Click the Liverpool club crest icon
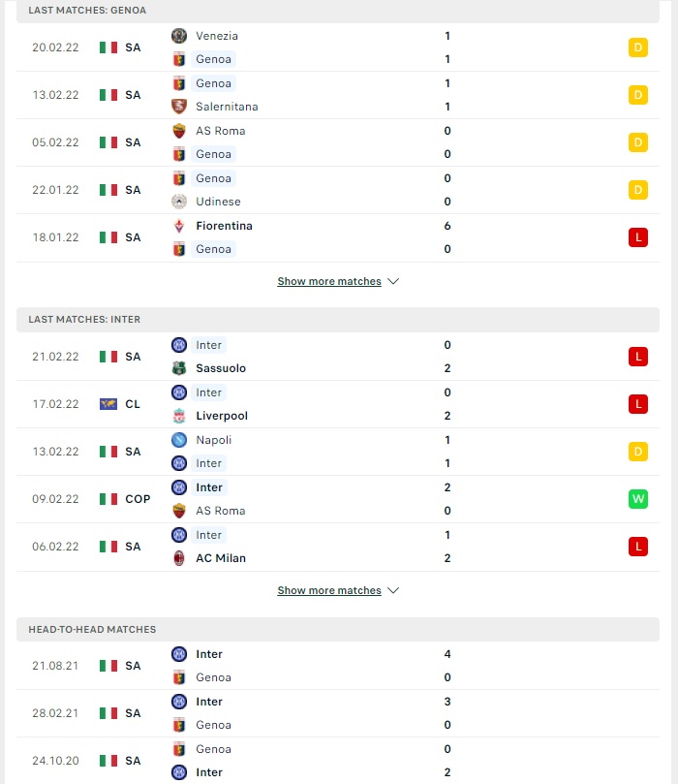The width and height of the screenshot is (678, 784). point(179,416)
